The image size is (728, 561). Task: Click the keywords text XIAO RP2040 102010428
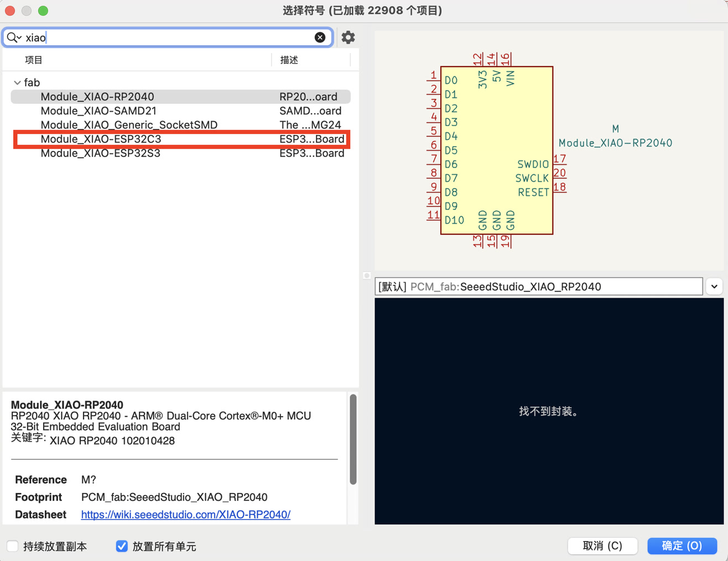pyautogui.click(x=112, y=441)
